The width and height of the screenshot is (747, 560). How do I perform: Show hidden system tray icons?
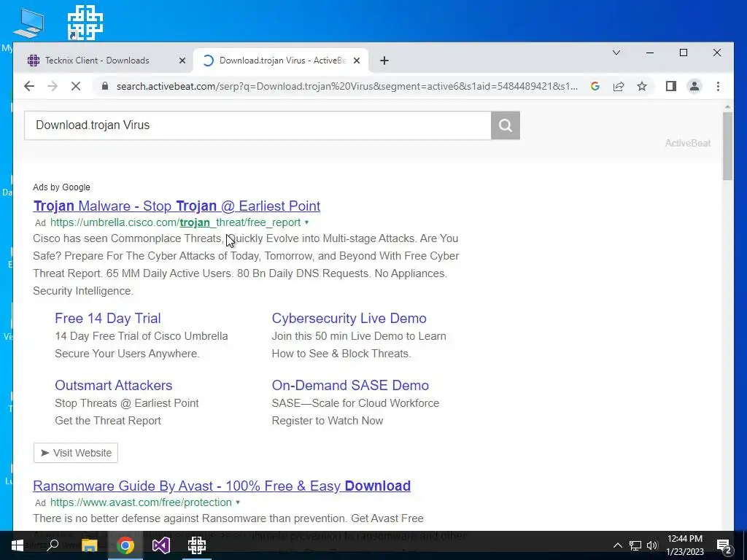click(x=617, y=545)
